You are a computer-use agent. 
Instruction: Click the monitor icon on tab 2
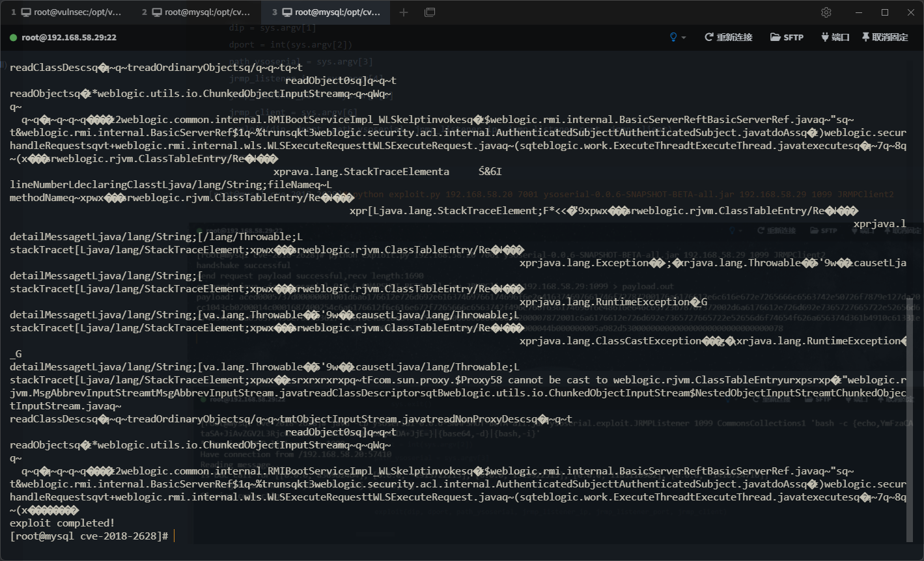pyautogui.click(x=157, y=12)
